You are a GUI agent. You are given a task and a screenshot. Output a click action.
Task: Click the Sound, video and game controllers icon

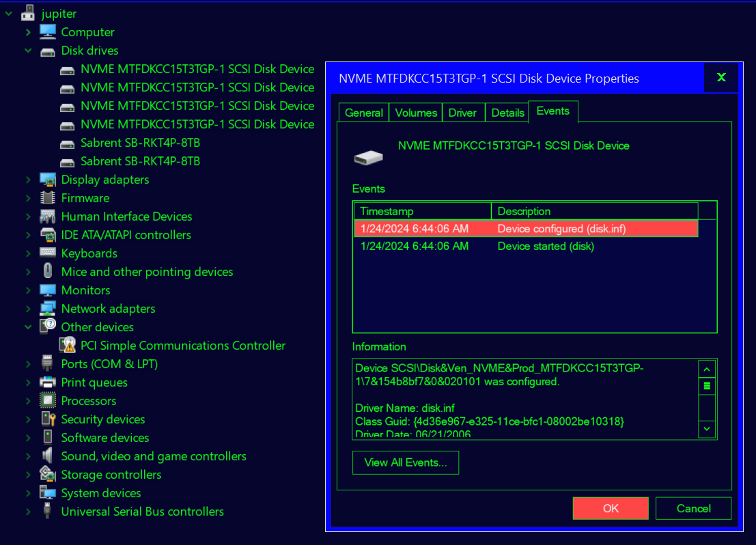point(48,456)
